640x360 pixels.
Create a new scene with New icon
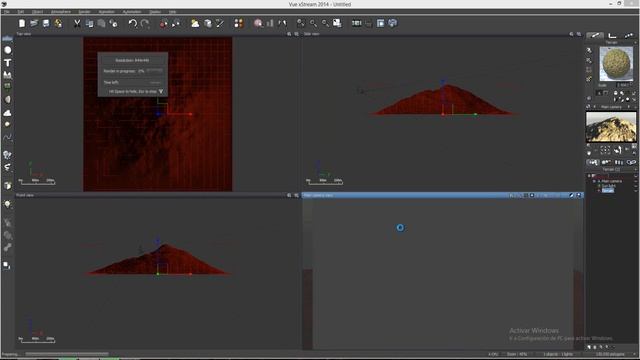pos(22,23)
